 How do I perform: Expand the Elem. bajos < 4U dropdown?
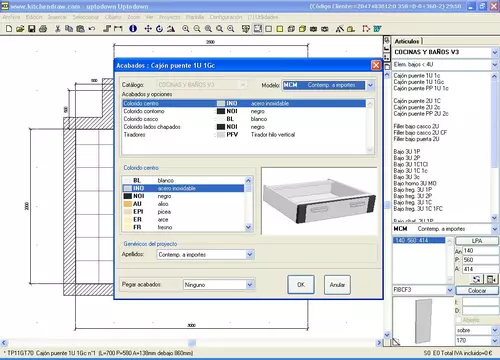click(495, 65)
